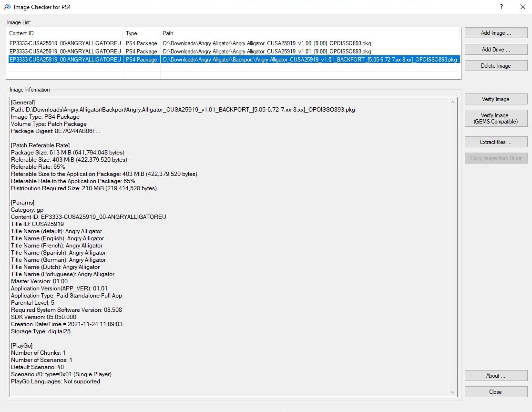Click 'Referable Size to the Application Package' line
The height and width of the screenshot is (412, 532).
tap(104, 174)
